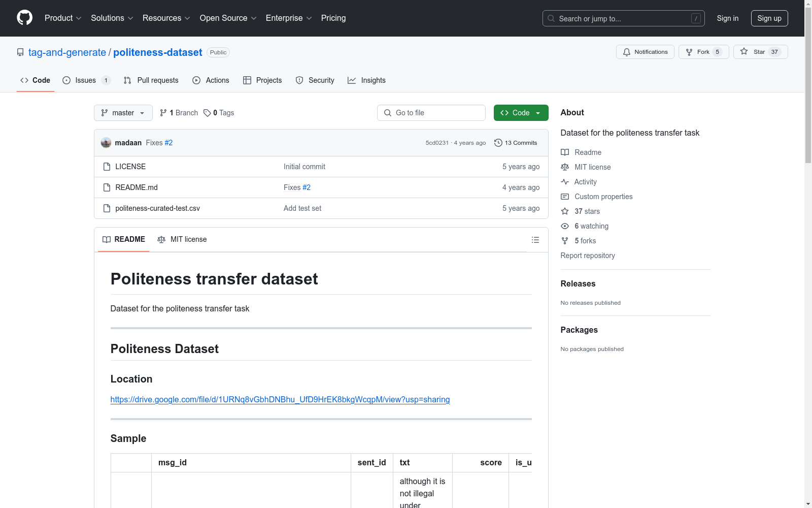
Task: View the 13 Commits history
Action: coord(516,143)
